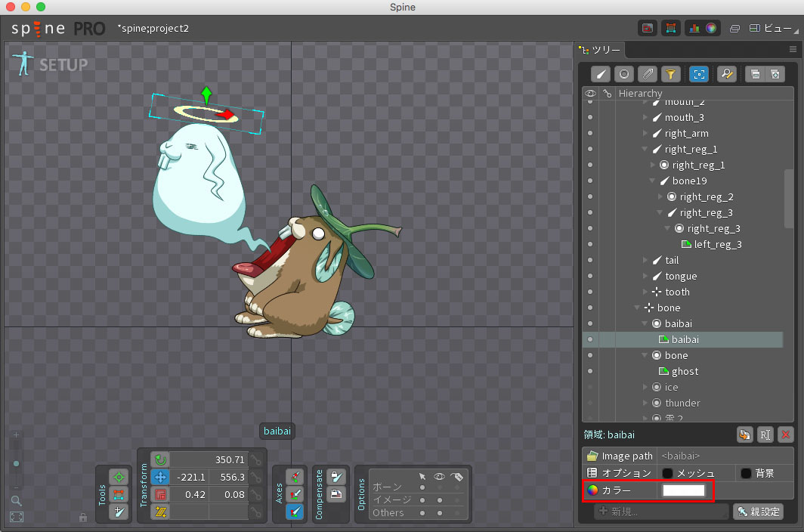This screenshot has width=804, height=532.
Task: Select the Create bone tool
Action: pyautogui.click(x=119, y=512)
